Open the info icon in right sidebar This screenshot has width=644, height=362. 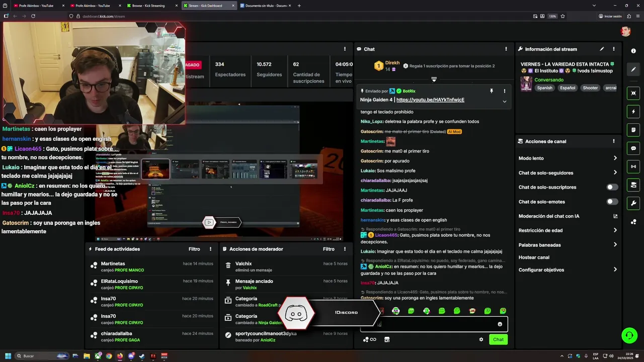pyautogui.click(x=633, y=51)
